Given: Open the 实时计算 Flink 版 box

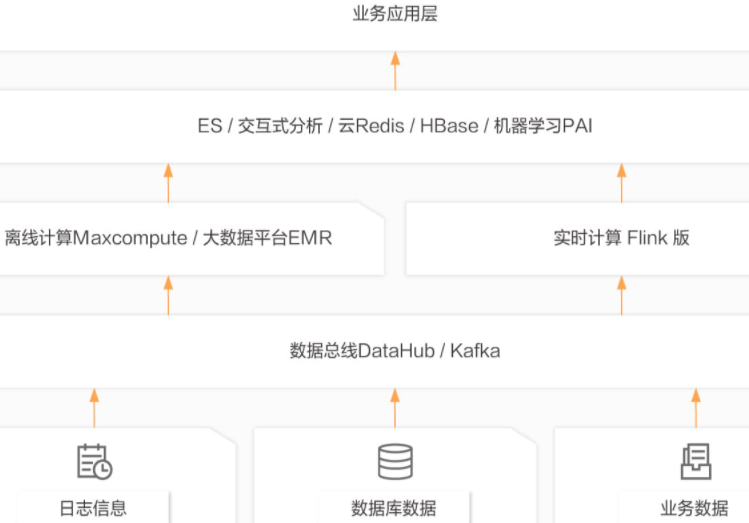Looking at the screenshot, I should pos(578,239).
